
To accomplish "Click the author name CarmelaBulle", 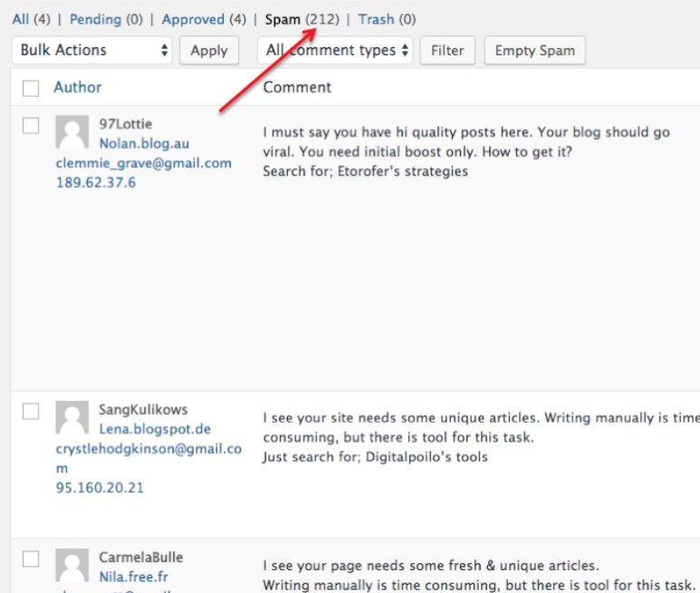I will click(x=141, y=557).
